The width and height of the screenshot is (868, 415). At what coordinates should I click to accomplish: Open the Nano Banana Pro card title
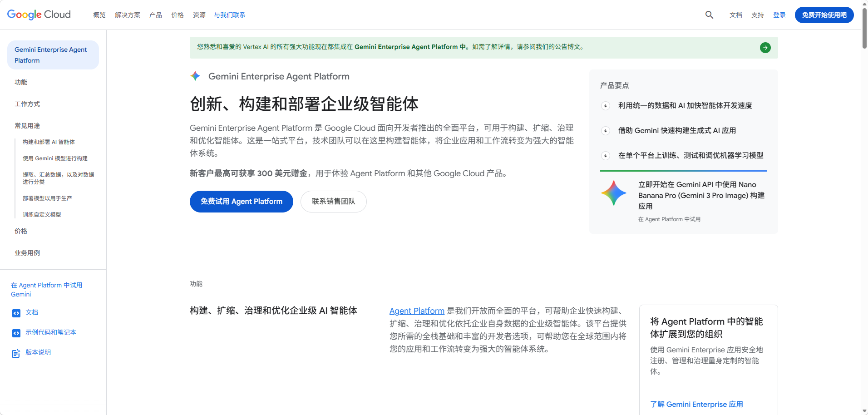point(701,196)
